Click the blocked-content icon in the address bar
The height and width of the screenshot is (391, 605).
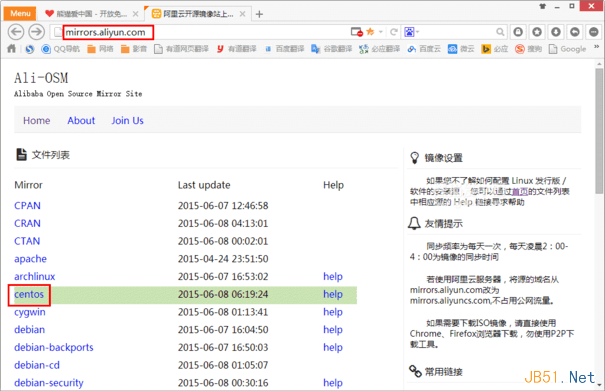(x=357, y=32)
